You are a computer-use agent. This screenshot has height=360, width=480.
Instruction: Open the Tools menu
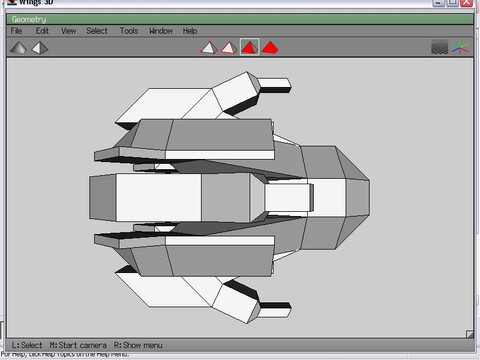129,31
